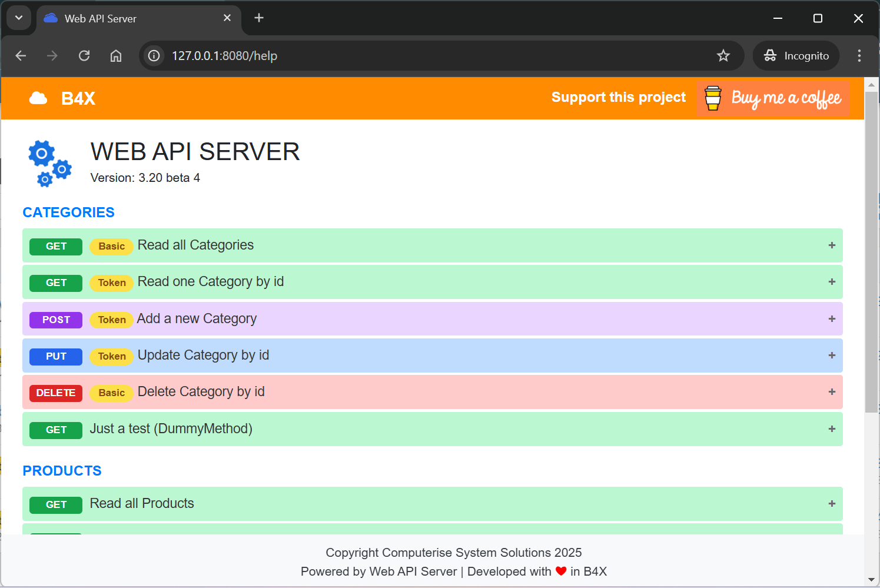Image resolution: width=880 pixels, height=588 pixels.
Task: Reload the page using the refresh icon
Action: pos(84,55)
